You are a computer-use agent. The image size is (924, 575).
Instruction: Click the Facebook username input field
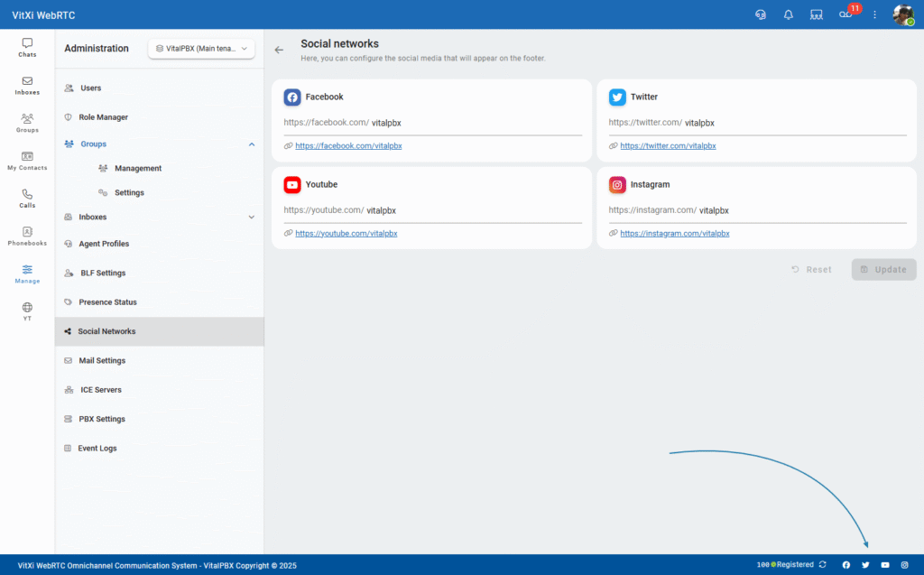474,123
